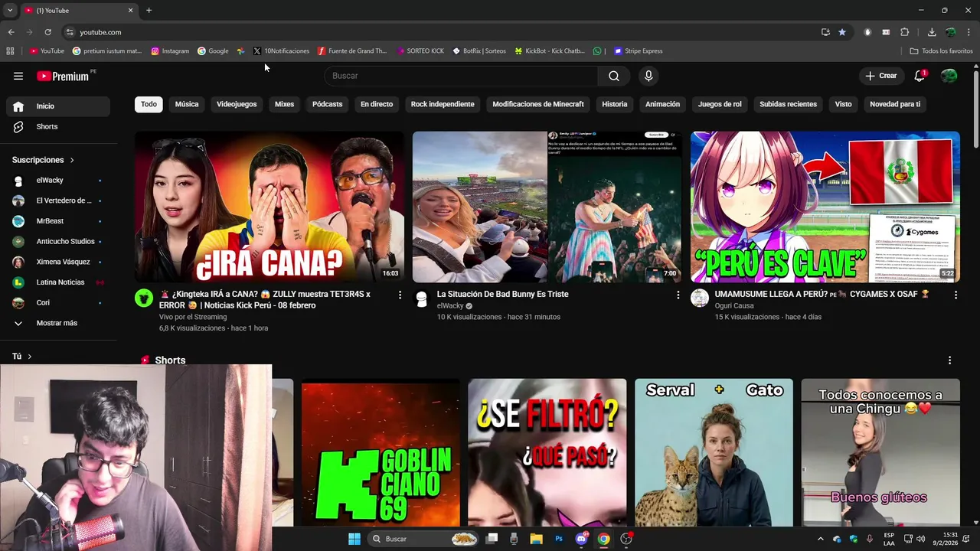The height and width of the screenshot is (551, 980).
Task: Click the Crear button
Action: point(881,76)
